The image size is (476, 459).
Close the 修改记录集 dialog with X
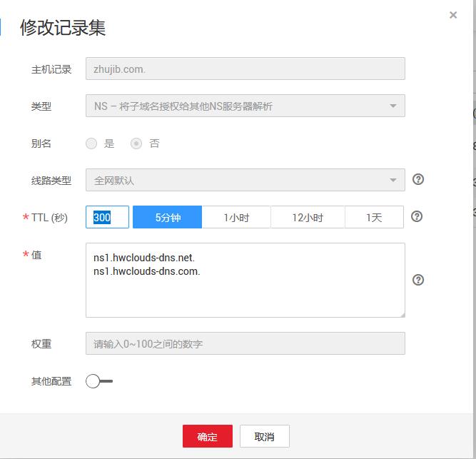pos(453,15)
